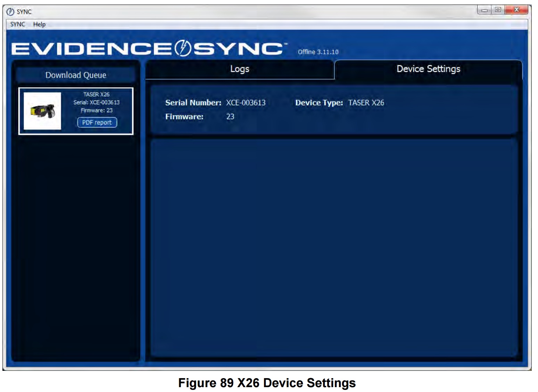Click the Offline 3.11.10 version text

(318, 52)
